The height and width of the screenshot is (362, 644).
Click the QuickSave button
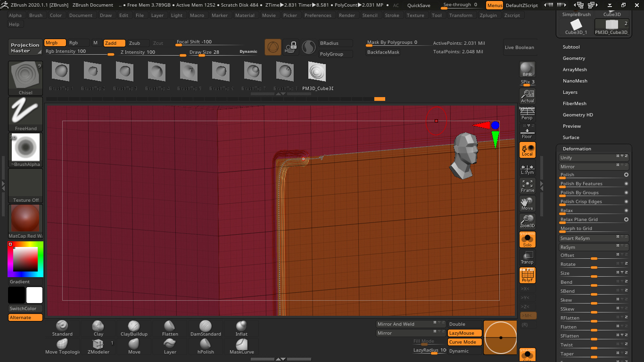[x=419, y=6]
